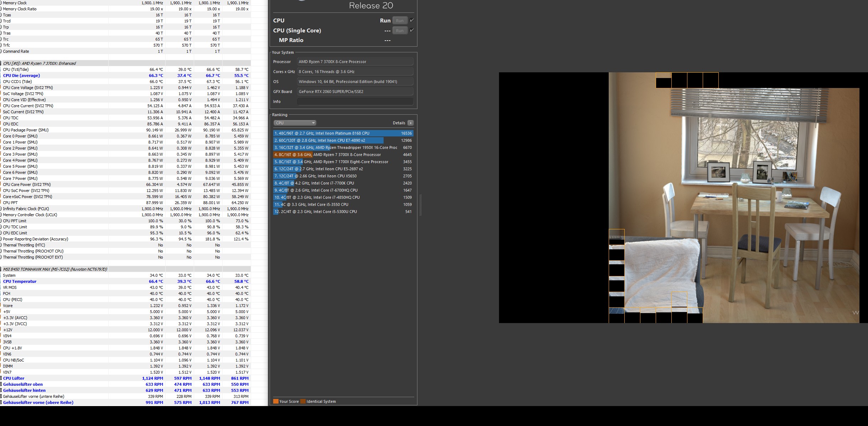Select the Ryzen 7 3700X ranking entry
The width and height of the screenshot is (868, 426).
(343, 155)
